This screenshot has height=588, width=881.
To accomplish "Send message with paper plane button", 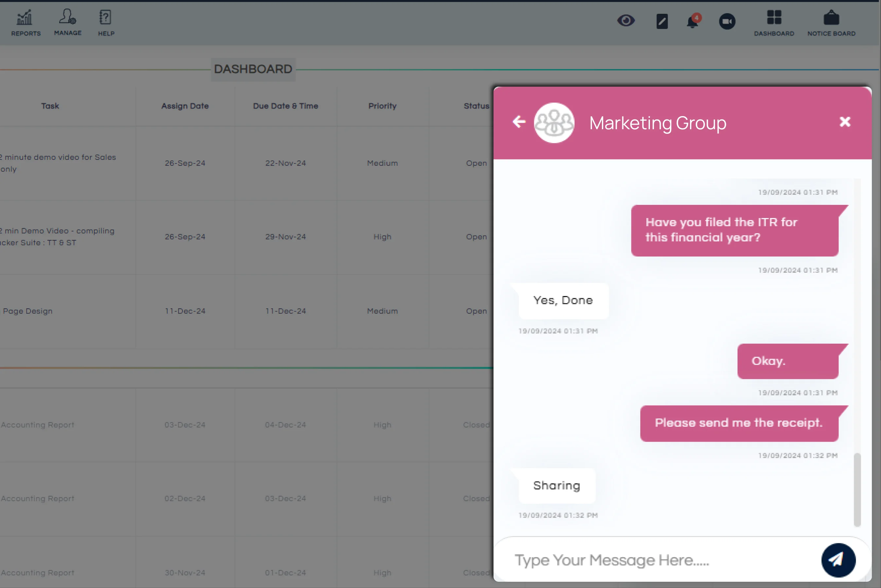I will pos(838,560).
